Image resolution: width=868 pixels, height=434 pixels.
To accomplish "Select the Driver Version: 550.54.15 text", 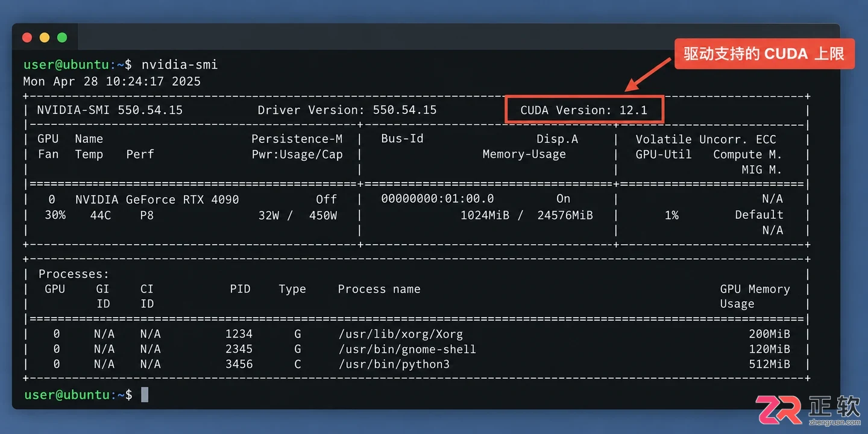I will [347, 110].
